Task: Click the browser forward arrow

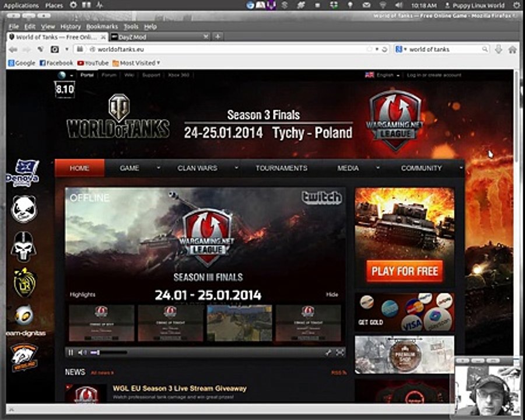Action: point(27,50)
